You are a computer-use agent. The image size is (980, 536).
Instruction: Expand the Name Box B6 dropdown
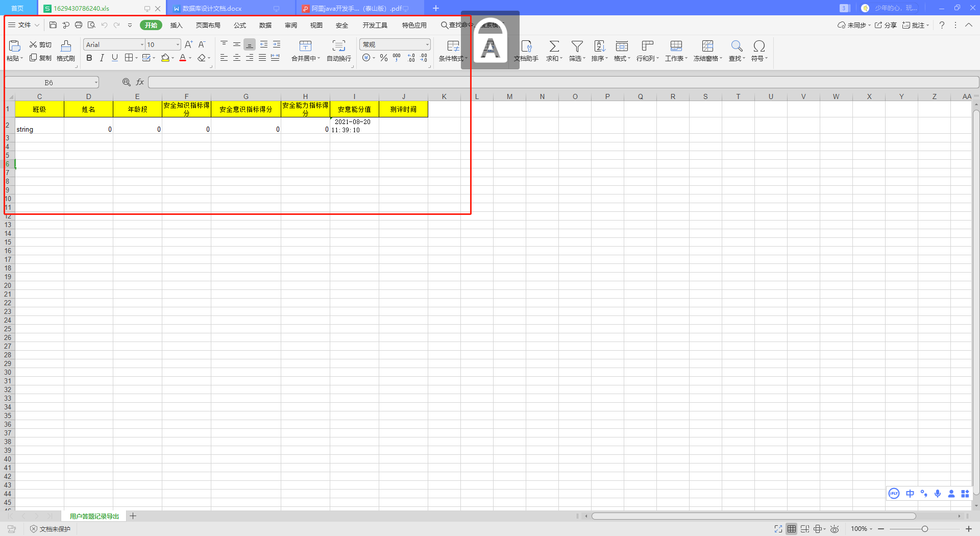click(x=96, y=82)
